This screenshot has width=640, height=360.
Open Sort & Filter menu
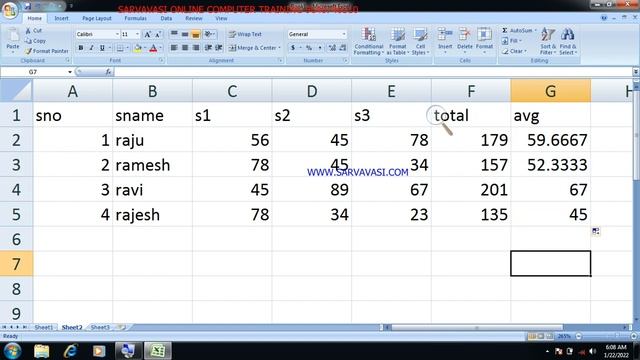tap(548, 41)
